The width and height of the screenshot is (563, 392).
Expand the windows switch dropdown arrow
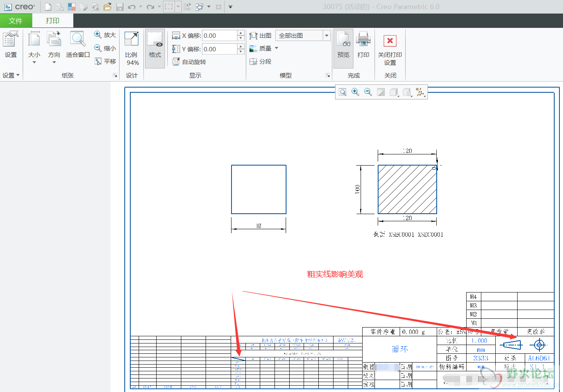(x=209, y=7)
